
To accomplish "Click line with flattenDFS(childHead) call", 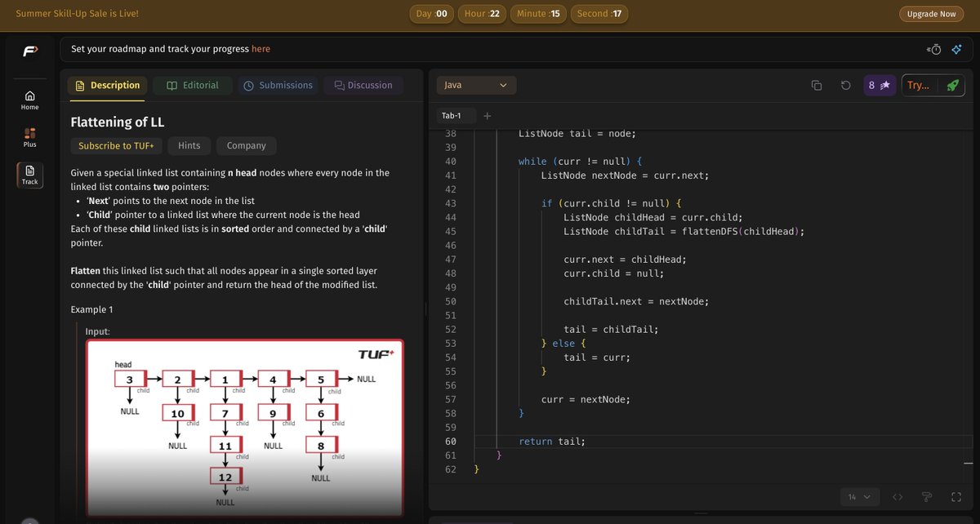I will pyautogui.click(x=684, y=231).
